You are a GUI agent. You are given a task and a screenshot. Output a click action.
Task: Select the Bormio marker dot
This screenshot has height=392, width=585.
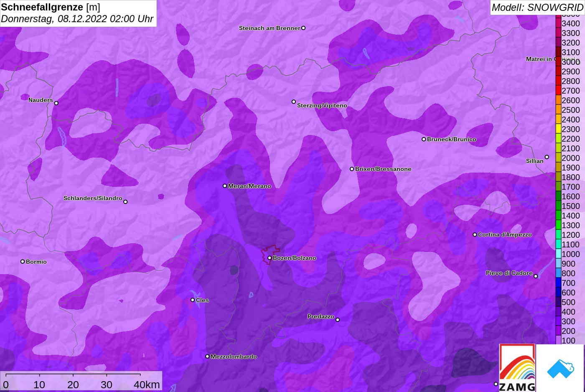pyautogui.click(x=23, y=262)
